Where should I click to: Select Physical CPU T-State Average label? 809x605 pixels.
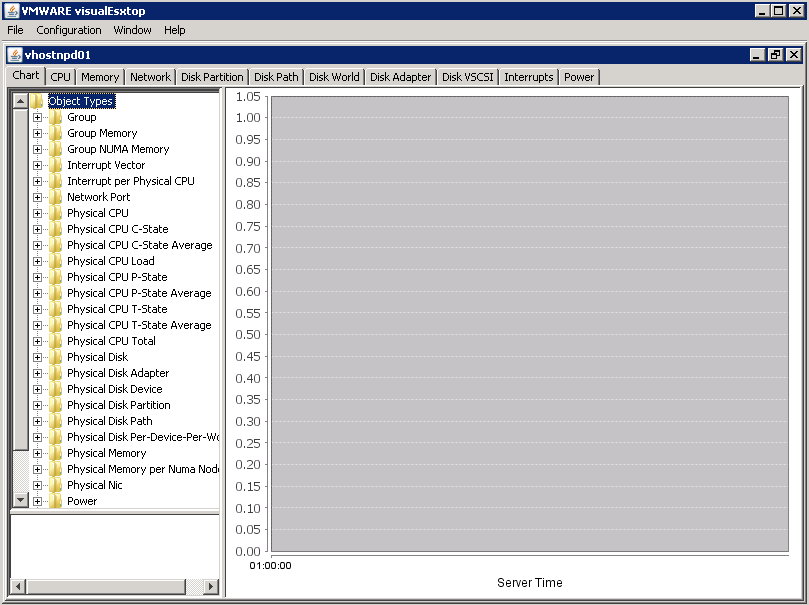coord(139,325)
